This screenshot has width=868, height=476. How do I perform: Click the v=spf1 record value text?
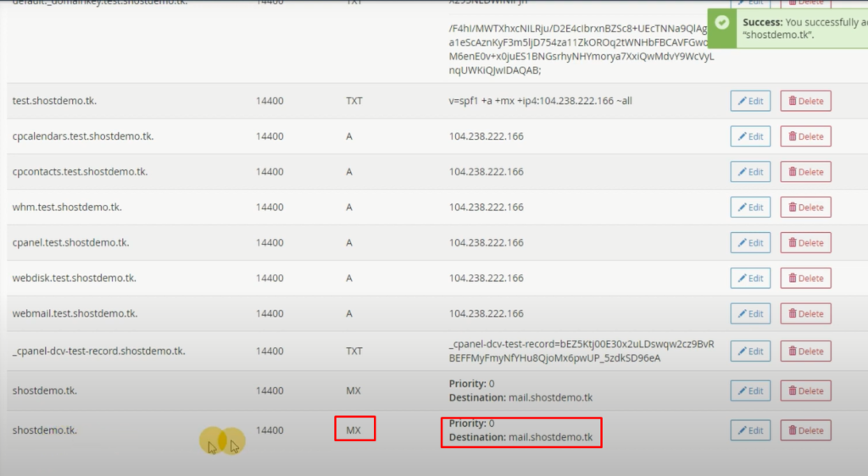tap(540, 101)
